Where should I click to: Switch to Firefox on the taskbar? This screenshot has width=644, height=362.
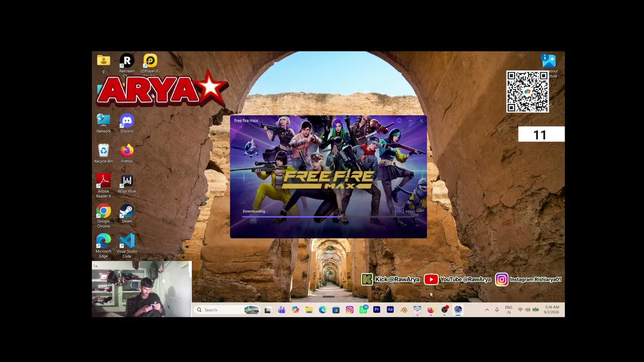(x=431, y=310)
